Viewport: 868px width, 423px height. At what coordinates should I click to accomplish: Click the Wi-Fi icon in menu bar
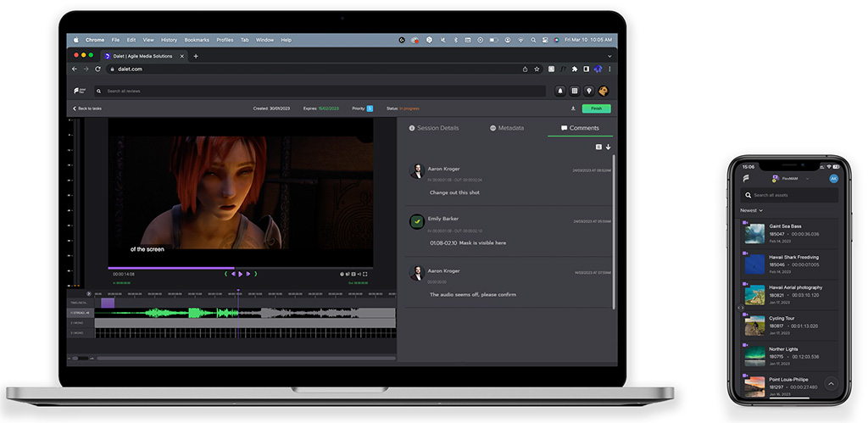(521, 40)
